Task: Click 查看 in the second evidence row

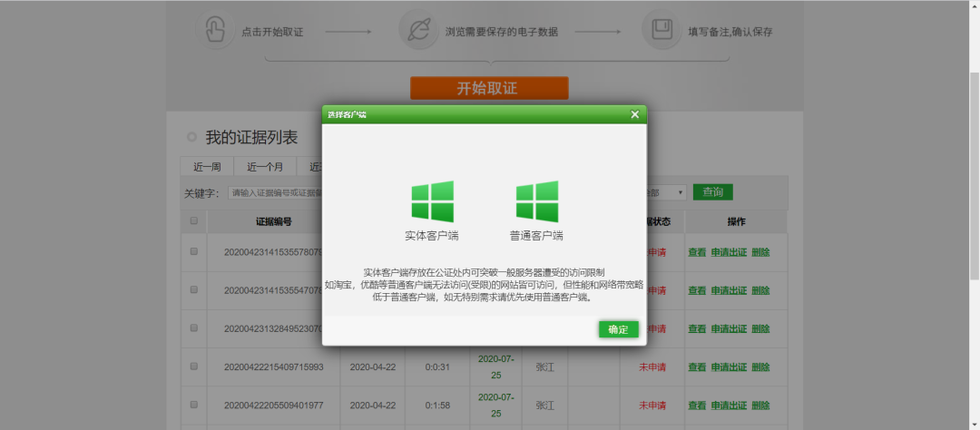Action: coord(697,290)
